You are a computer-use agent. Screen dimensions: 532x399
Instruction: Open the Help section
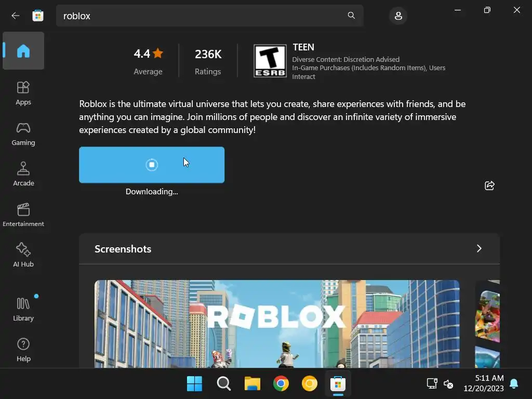click(x=23, y=350)
